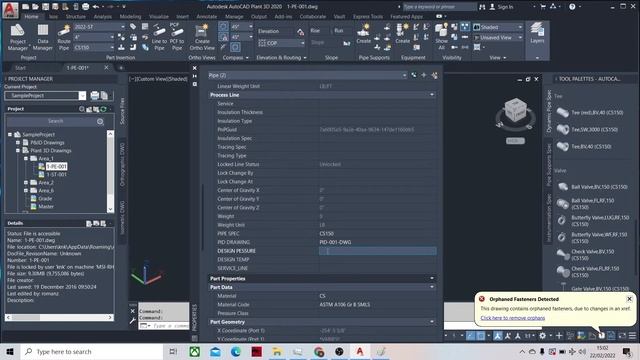Launch the Line to Pipe tool

pos(159,37)
